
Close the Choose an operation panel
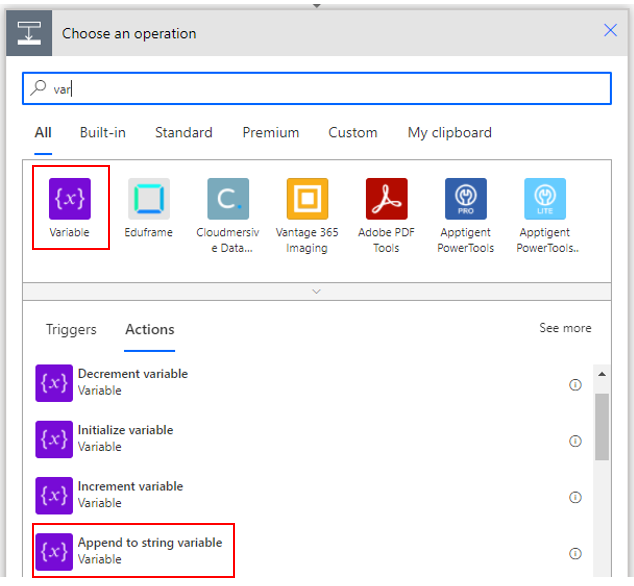coord(610,30)
